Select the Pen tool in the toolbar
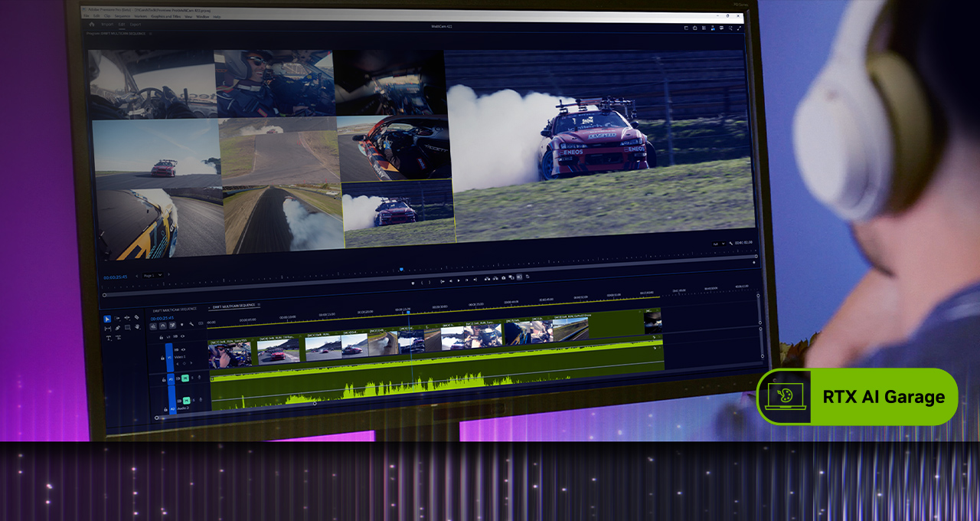 tap(118, 328)
